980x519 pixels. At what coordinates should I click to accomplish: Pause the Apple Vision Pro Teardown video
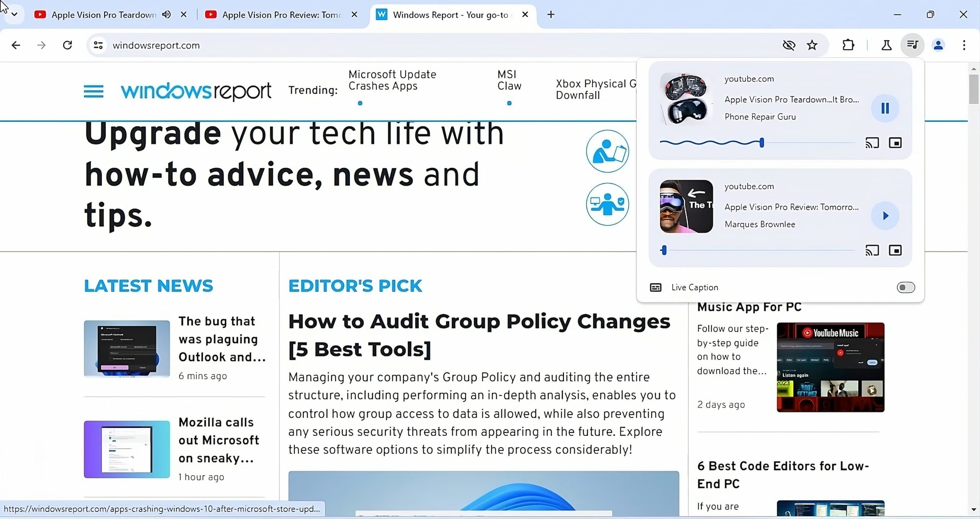[885, 108]
